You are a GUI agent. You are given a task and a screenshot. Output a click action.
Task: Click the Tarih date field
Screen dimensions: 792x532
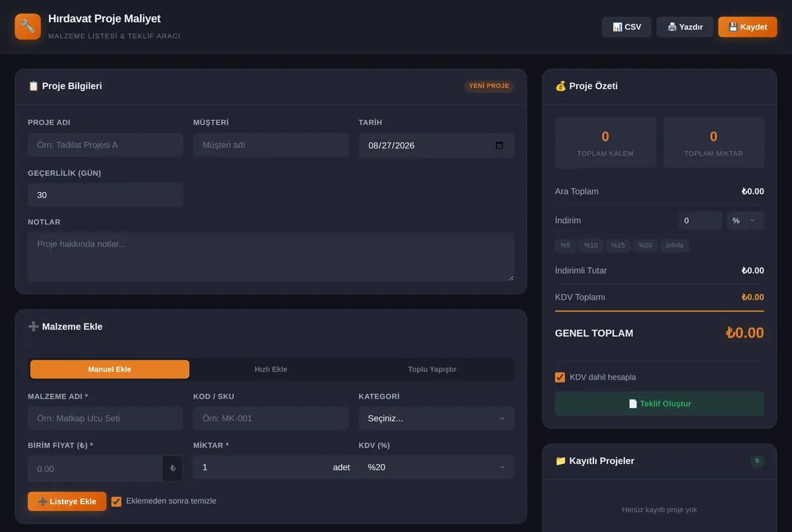436,145
